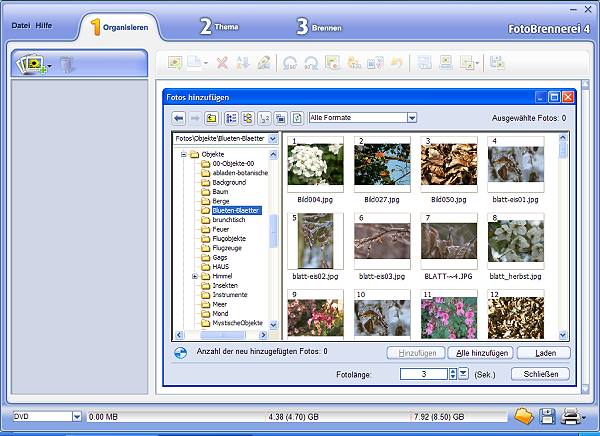Viewport: 600px width, 436px height.
Task: Click the first view mode icon in dialog toolbar
Action: pos(231,117)
